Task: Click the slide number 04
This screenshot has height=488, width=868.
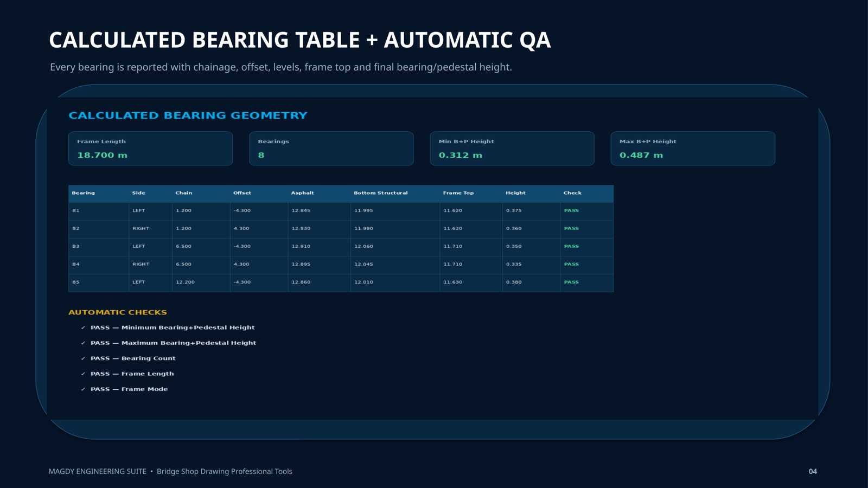Action: pyautogui.click(x=813, y=471)
